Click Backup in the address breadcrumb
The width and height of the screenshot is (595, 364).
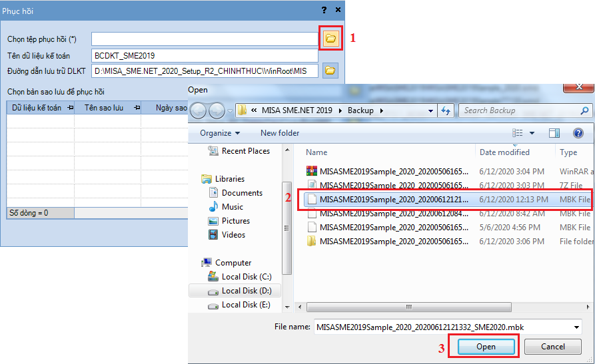pyautogui.click(x=360, y=110)
